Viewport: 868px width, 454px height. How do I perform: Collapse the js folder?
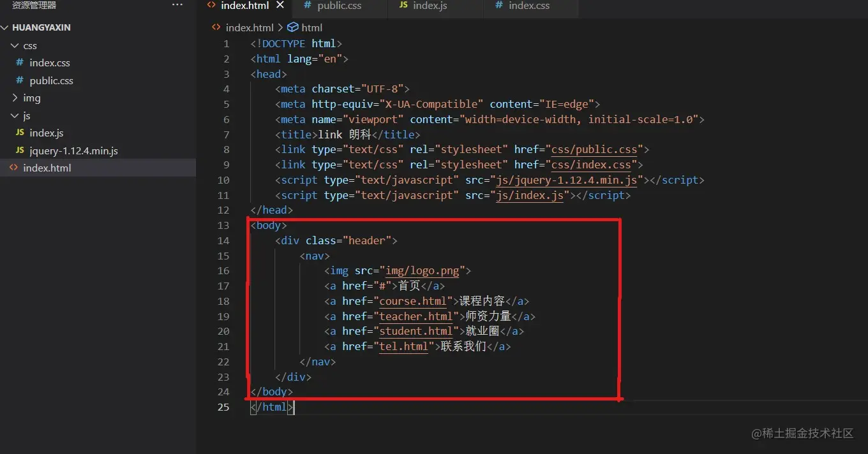pos(16,115)
